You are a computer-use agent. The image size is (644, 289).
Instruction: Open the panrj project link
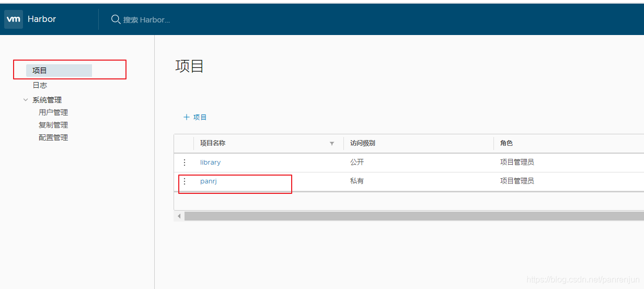(209, 181)
